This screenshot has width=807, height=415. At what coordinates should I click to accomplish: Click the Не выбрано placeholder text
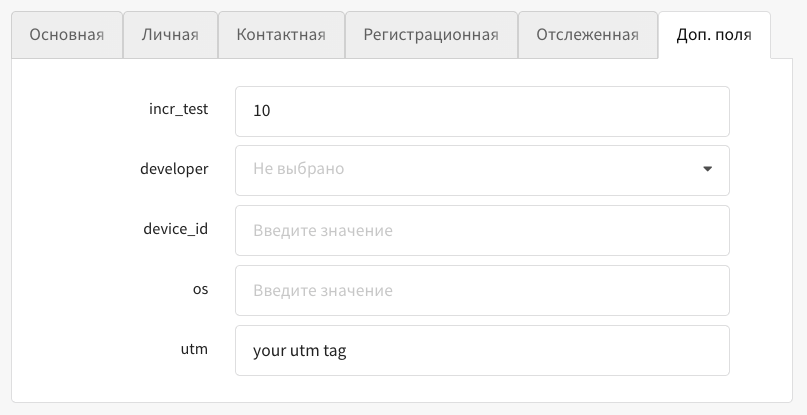[298, 169]
